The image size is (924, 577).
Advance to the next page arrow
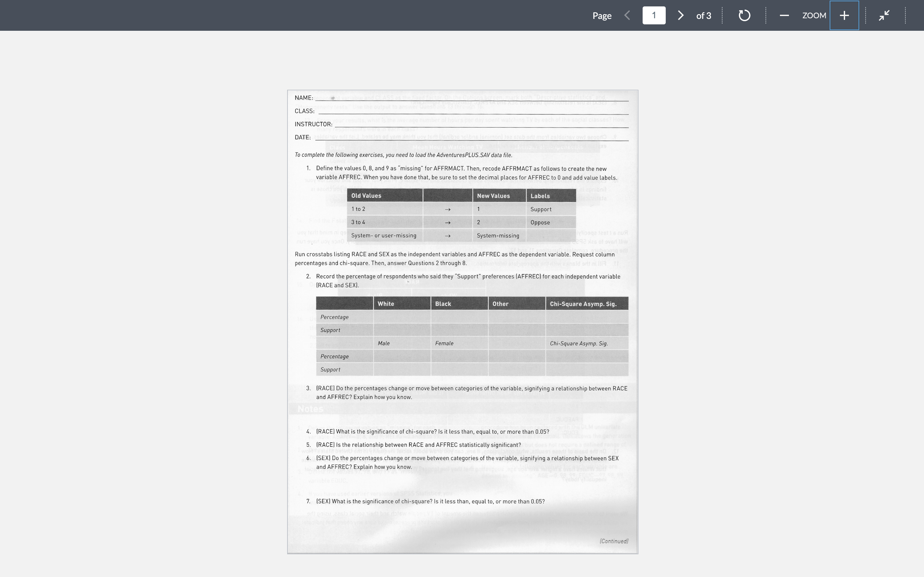680,16
